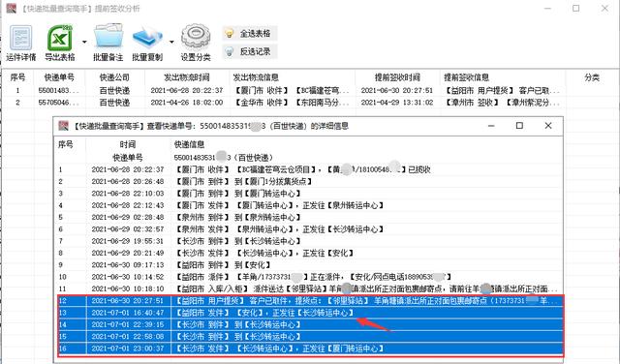Sort by 序号 column in main table
Image resolution: width=620 pixels, height=364 pixels.
tap(17, 77)
